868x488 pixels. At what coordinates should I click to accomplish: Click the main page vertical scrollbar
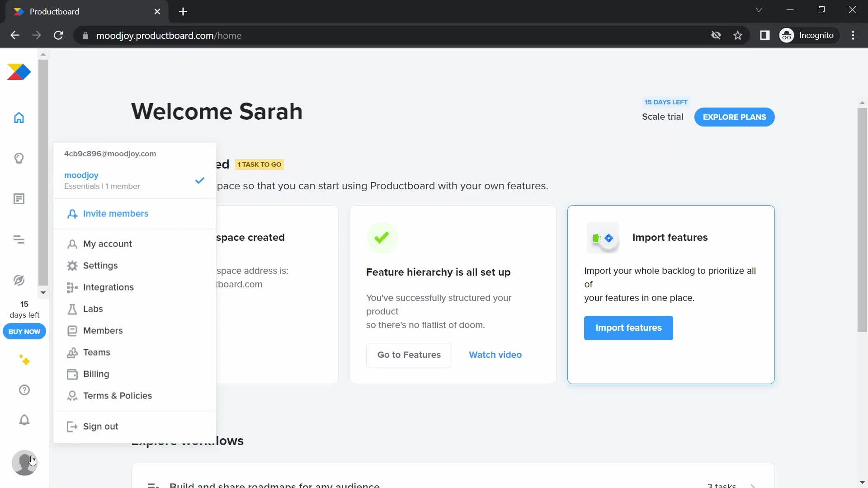[x=862, y=220]
